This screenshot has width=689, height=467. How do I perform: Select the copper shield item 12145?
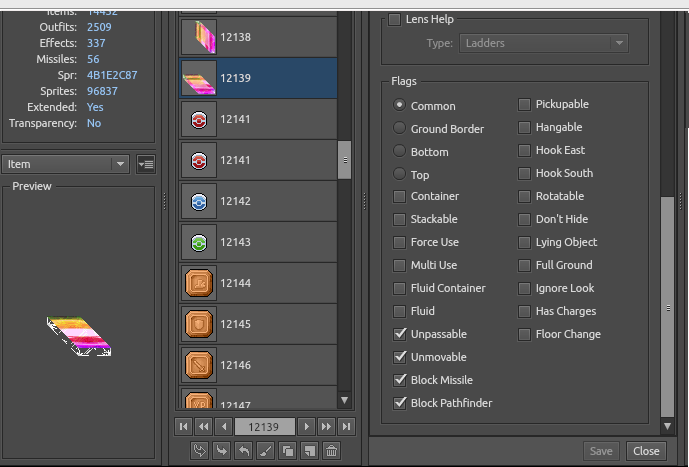click(258, 324)
